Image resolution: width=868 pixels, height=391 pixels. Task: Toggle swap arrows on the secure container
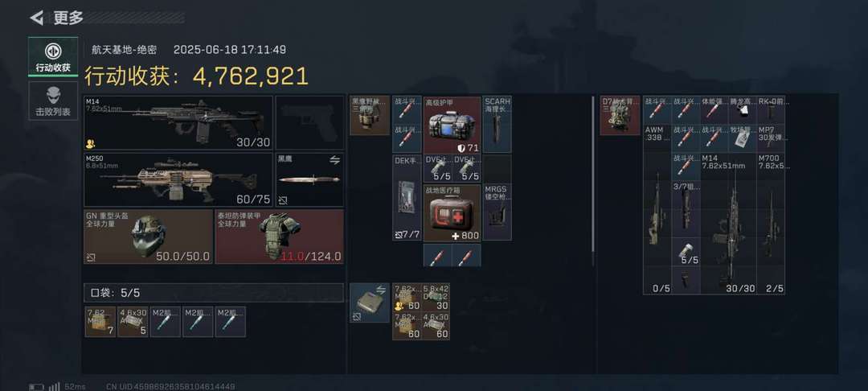click(381, 289)
